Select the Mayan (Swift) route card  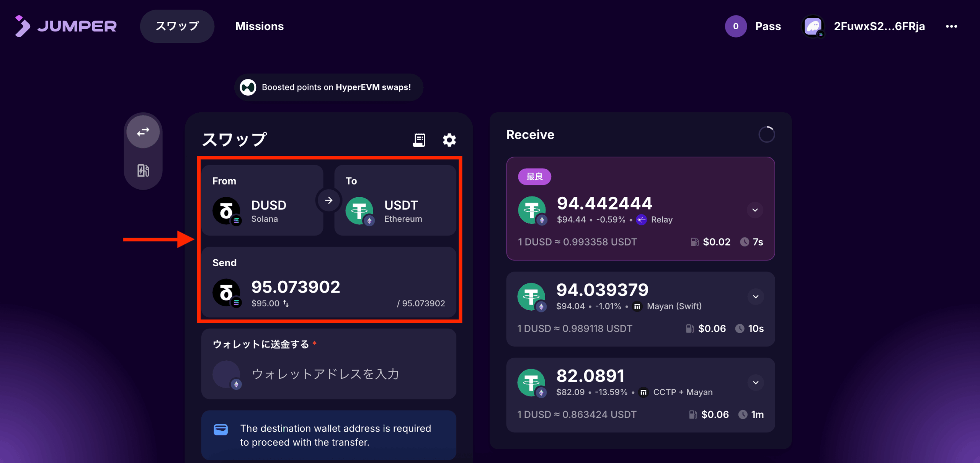[x=640, y=309]
